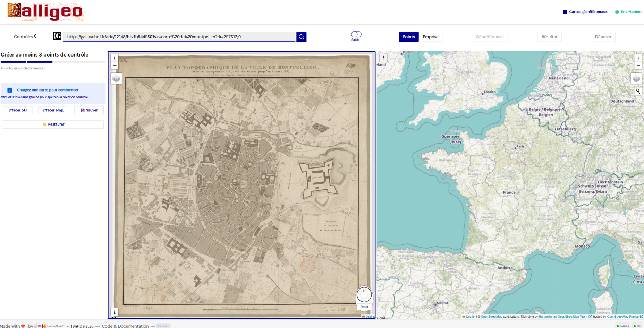Click the Géoréférencer button

pos(490,37)
